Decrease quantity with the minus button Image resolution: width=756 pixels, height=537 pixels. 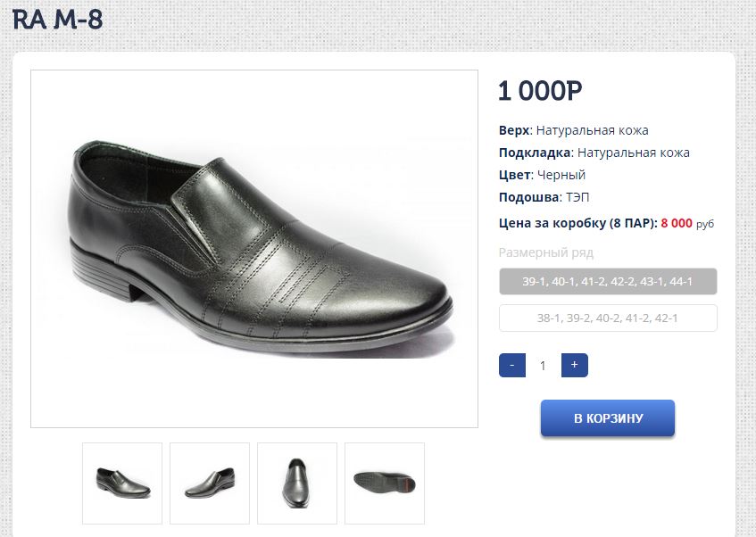pyautogui.click(x=511, y=365)
